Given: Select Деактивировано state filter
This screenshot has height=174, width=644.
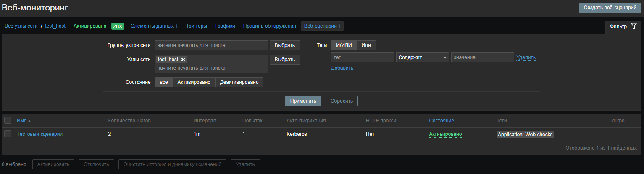Looking at the screenshot, I should (239, 82).
